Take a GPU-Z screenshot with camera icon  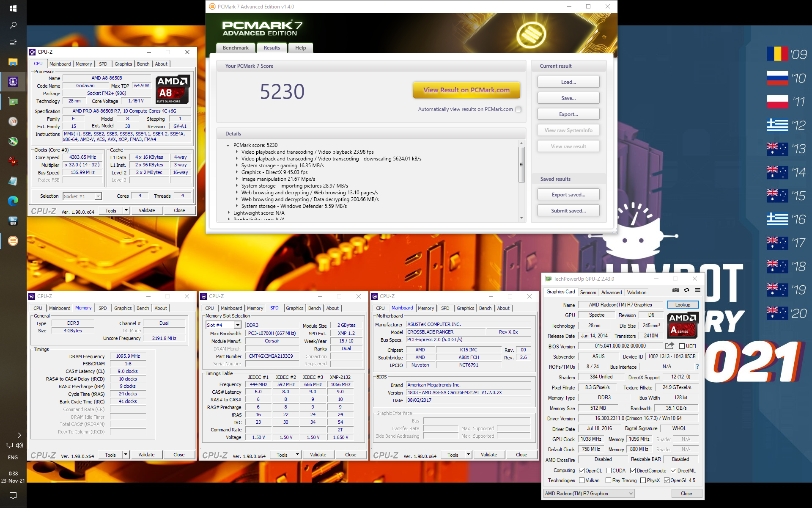click(x=676, y=290)
